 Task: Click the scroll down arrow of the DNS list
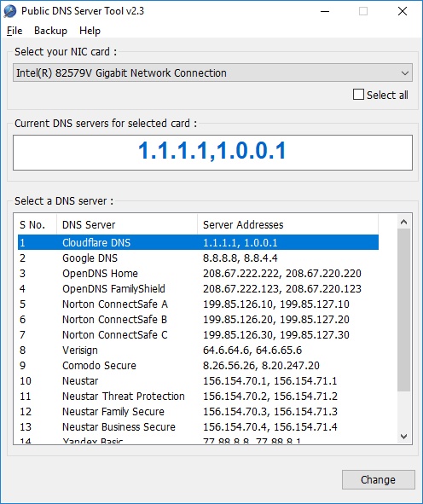click(404, 436)
